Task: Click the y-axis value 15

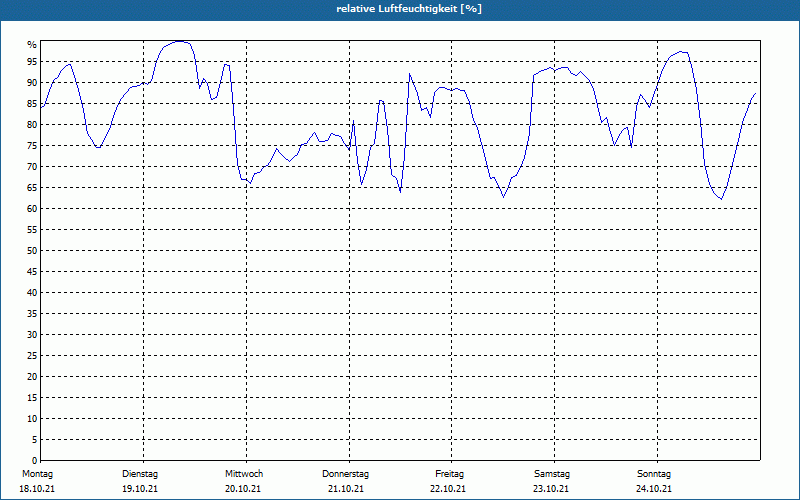Action: (32, 398)
